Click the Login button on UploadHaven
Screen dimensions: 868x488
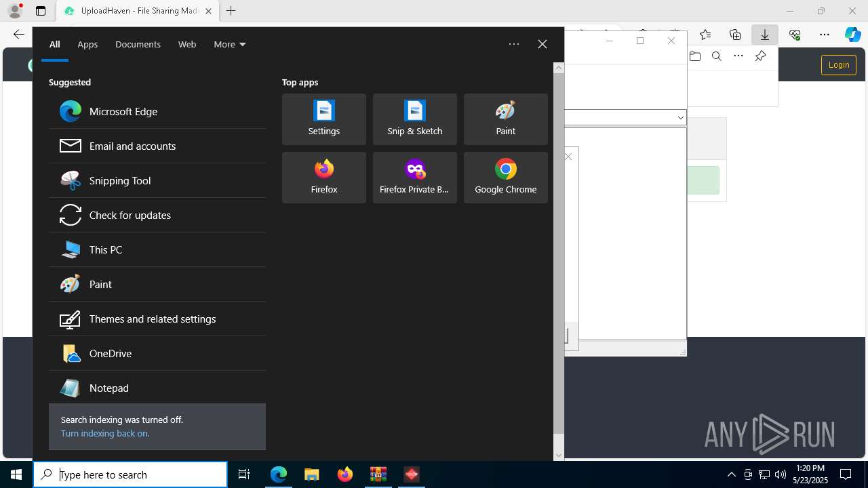[839, 64]
